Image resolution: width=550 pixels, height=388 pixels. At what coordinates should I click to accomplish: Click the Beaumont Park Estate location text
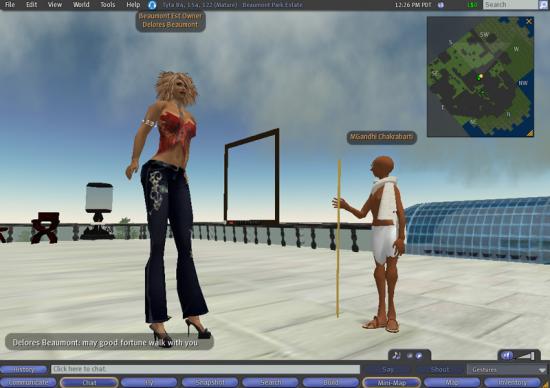[x=272, y=5]
